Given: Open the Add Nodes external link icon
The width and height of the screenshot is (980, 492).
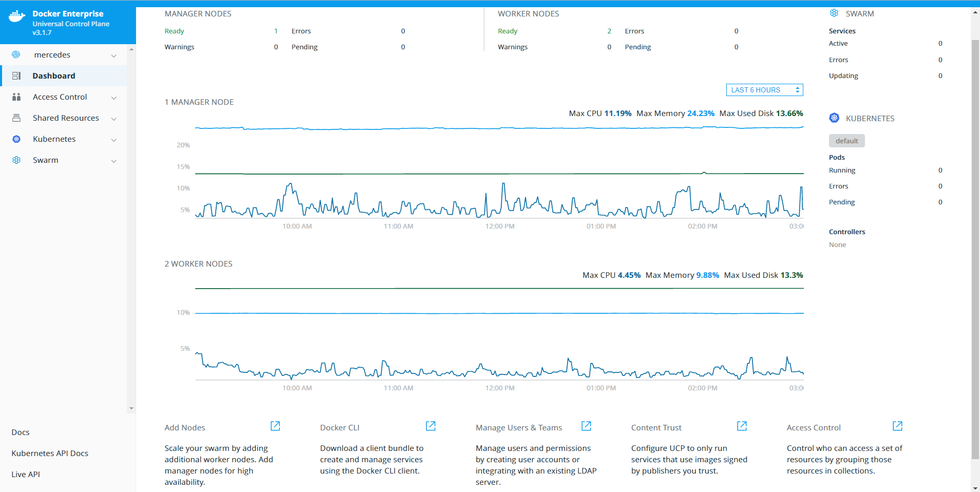Looking at the screenshot, I should coord(275,426).
